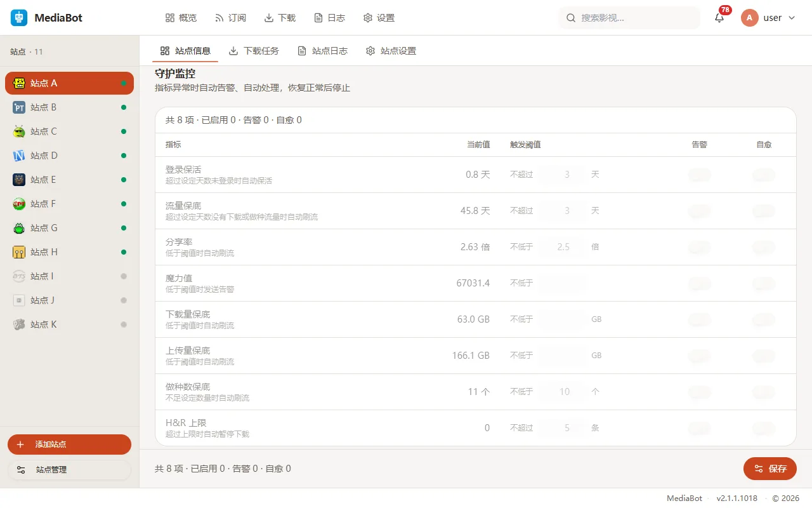Click the 站点 F site icon
This screenshot has width=812, height=508.
[19, 204]
